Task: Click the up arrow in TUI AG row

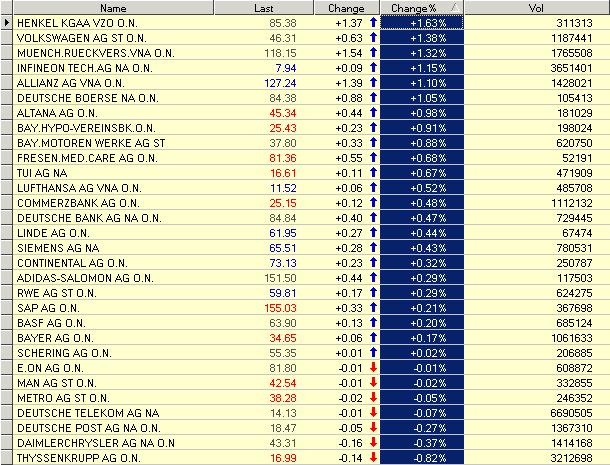Action: (373, 172)
